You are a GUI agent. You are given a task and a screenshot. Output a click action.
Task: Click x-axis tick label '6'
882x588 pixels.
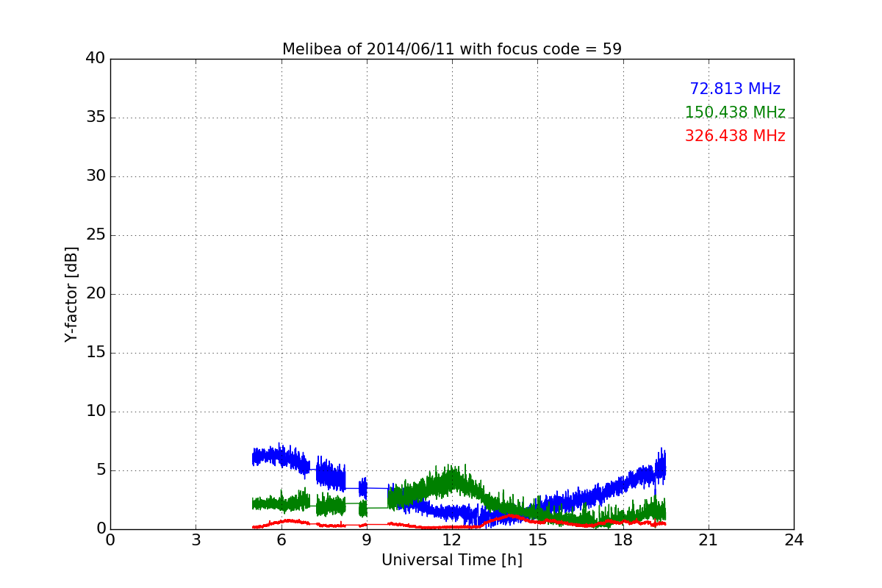click(281, 540)
